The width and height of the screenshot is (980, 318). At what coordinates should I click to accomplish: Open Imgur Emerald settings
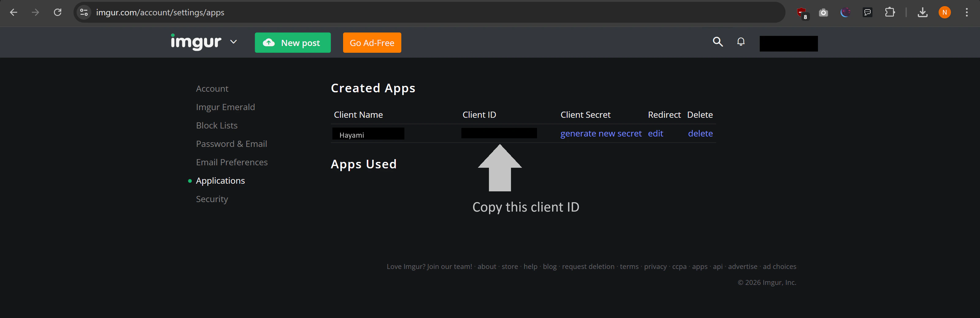(x=225, y=107)
